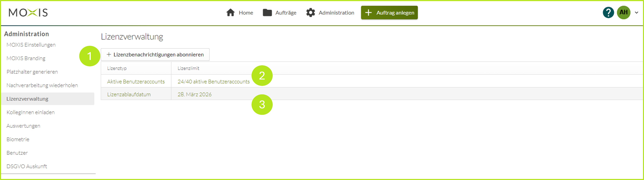644x180 pixels.
Task: Navigate to Auswertungen
Action: point(23,126)
